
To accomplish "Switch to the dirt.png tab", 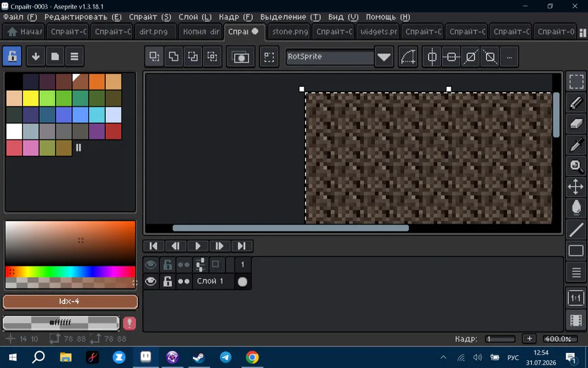I will tap(154, 32).
